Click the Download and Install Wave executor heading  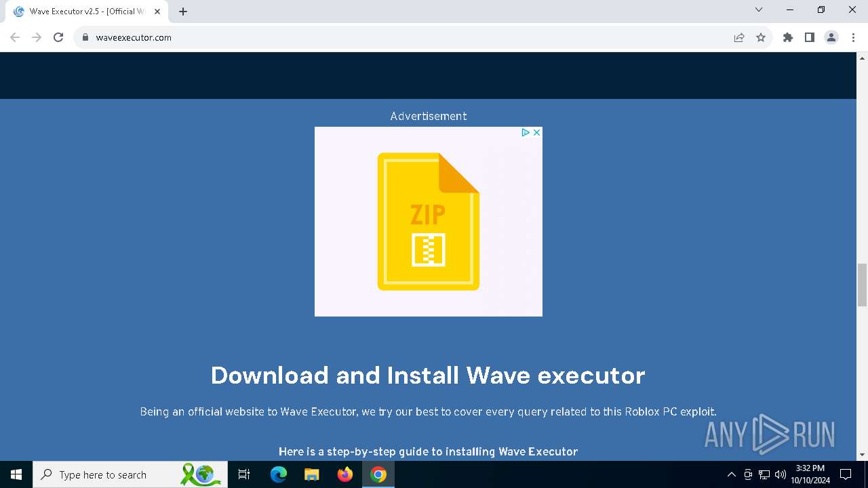pos(428,375)
